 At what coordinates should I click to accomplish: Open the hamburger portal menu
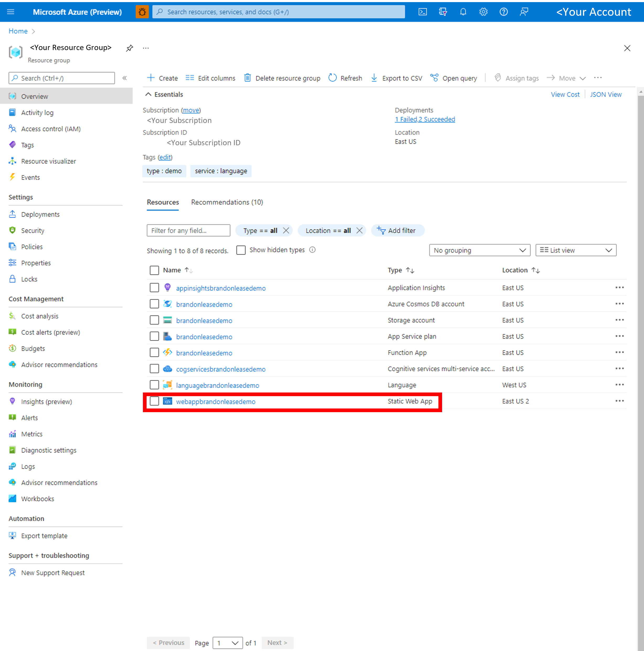pyautogui.click(x=11, y=12)
